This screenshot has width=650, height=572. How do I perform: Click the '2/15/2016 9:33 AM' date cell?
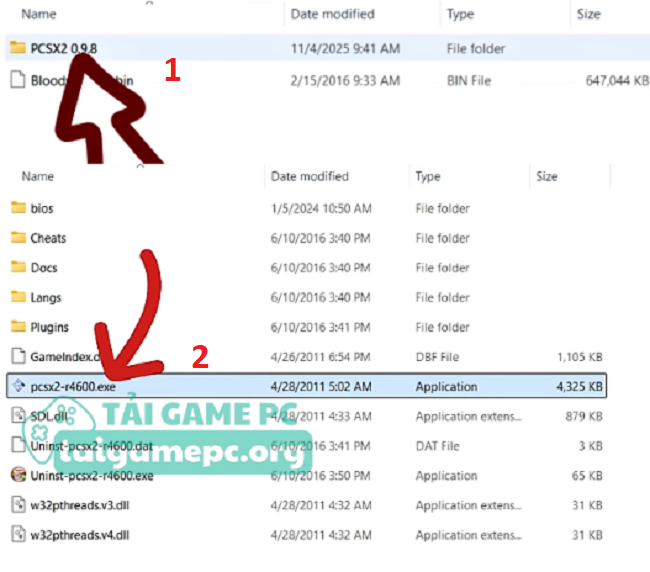click(x=345, y=80)
